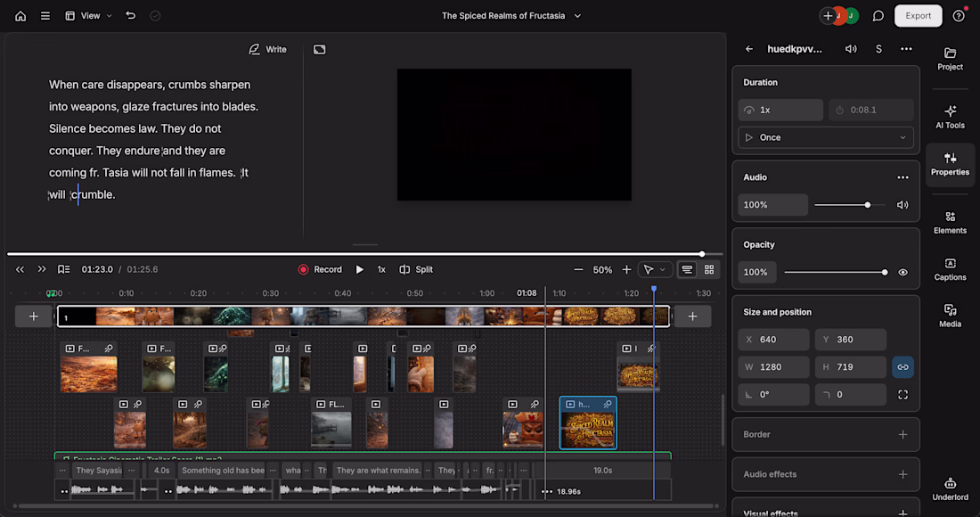Screen dimensions: 980x517
Task: Click the X position input field
Action: coord(774,340)
